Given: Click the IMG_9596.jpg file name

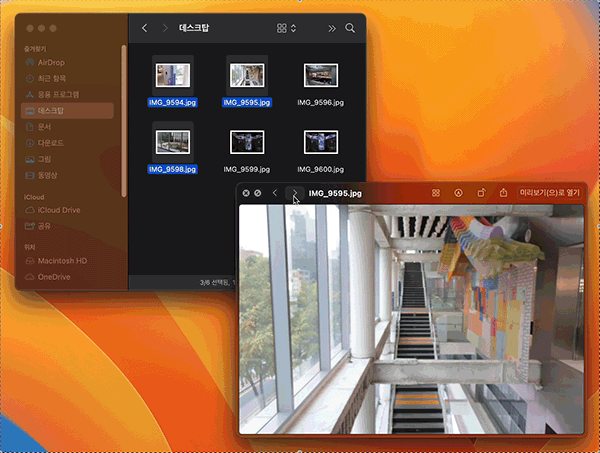Looking at the screenshot, I should 321,103.
